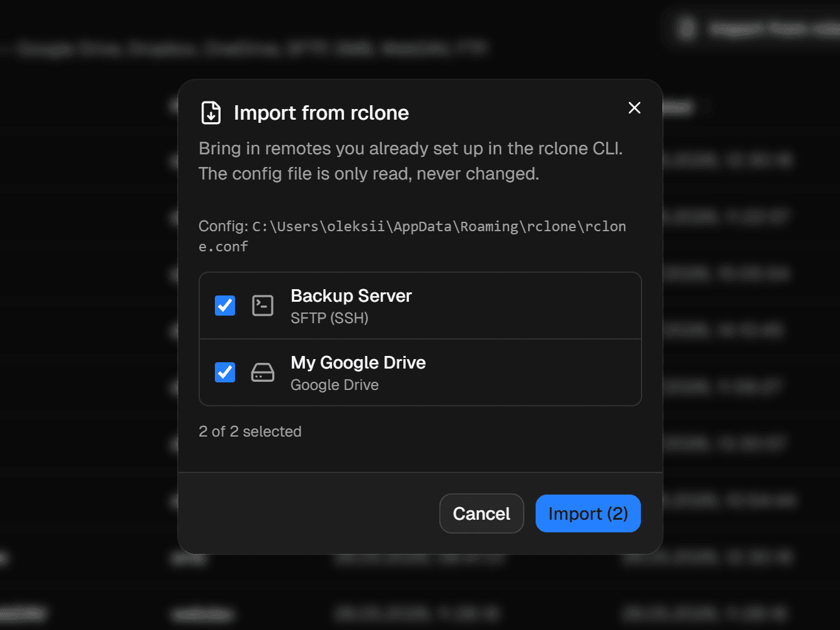Click the '2 of 2 selected' status text
The image size is (840, 630).
coord(250,432)
